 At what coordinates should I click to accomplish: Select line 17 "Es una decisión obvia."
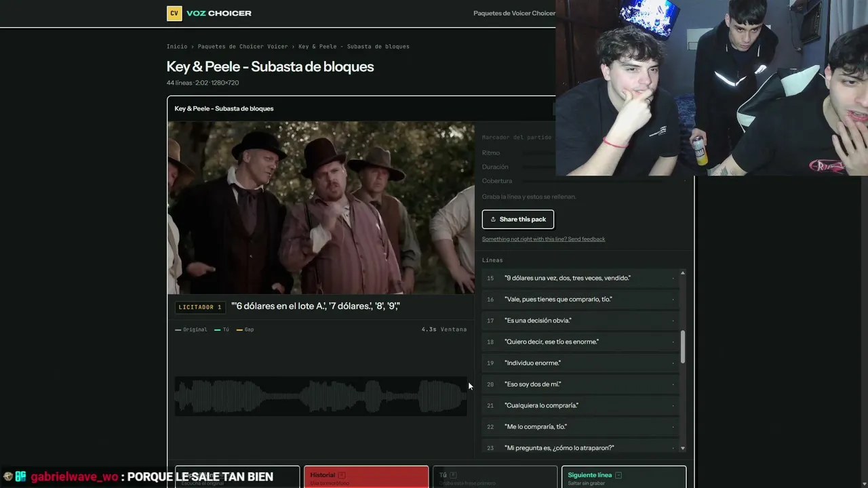click(580, 321)
